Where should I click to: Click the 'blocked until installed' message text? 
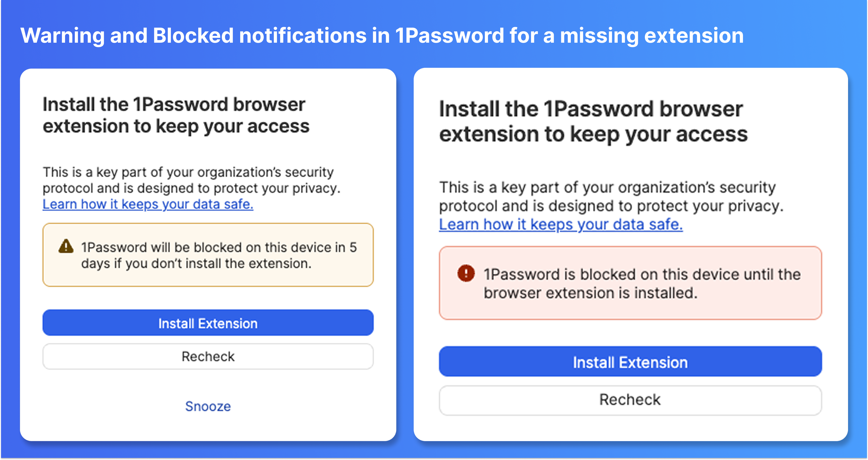click(642, 284)
